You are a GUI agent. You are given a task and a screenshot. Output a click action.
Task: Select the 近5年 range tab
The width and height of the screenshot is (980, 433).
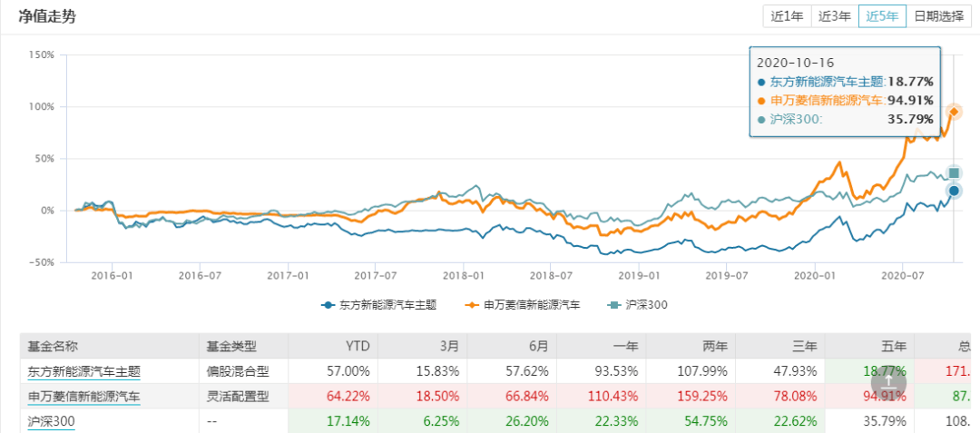(883, 17)
